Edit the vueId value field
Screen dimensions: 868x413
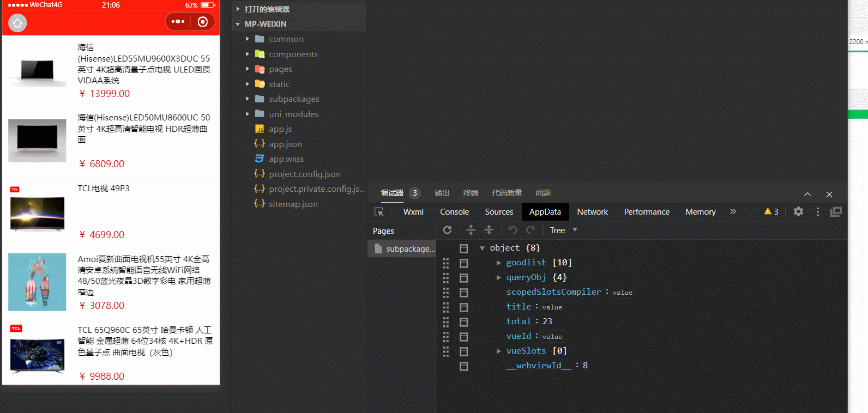[552, 337]
